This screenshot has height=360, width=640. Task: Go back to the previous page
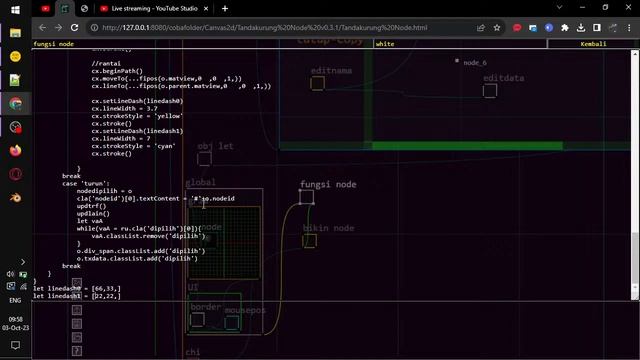tap(42, 27)
